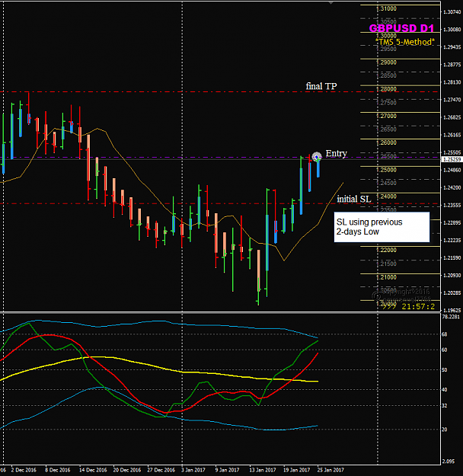Click the 2.095 indicator scale value
Image resolution: width=463 pixels, height=476 pixels.
tap(449, 462)
